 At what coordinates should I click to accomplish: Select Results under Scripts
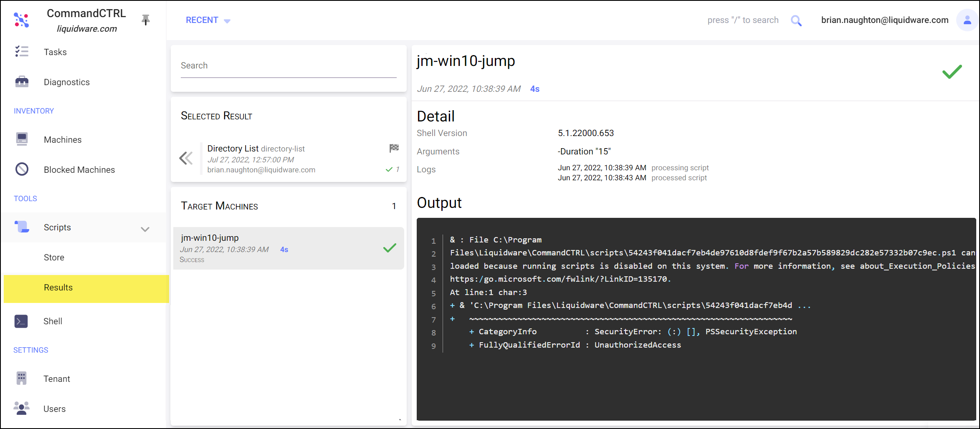[86, 288]
